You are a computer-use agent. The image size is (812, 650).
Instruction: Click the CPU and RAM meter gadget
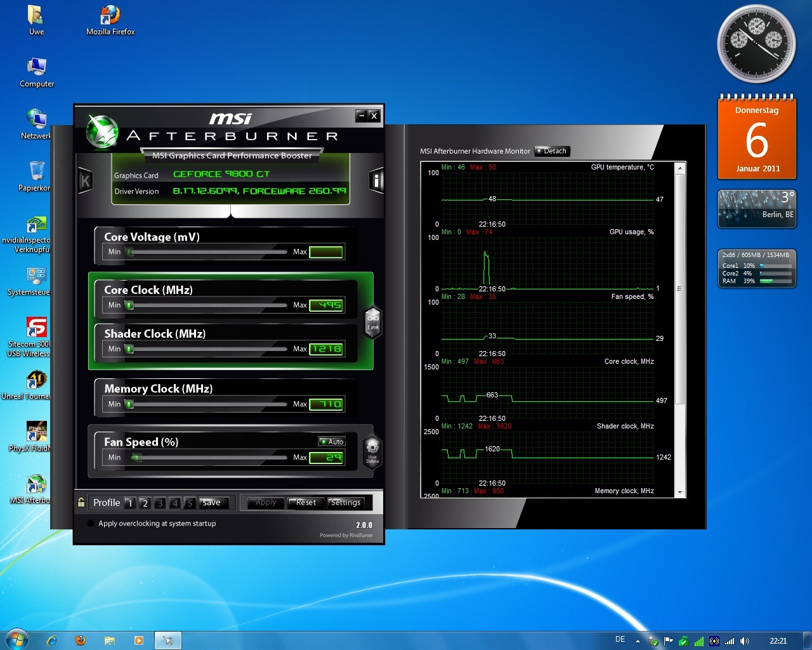pyautogui.click(x=757, y=269)
